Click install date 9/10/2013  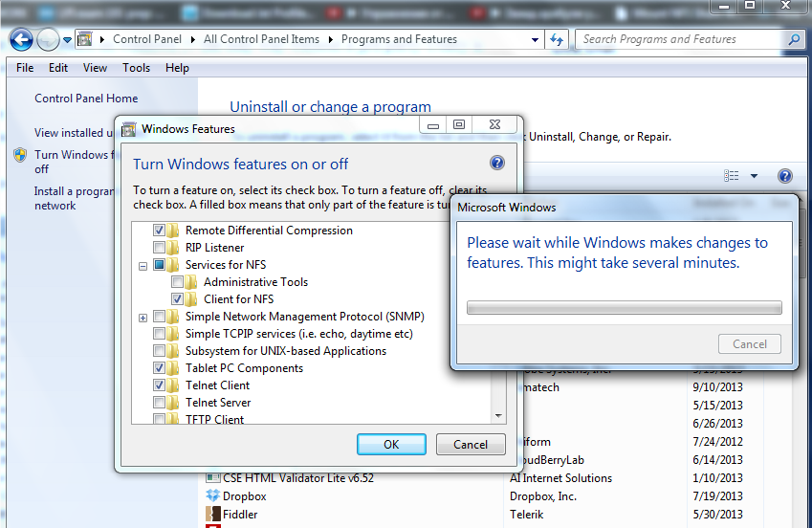tap(717, 387)
